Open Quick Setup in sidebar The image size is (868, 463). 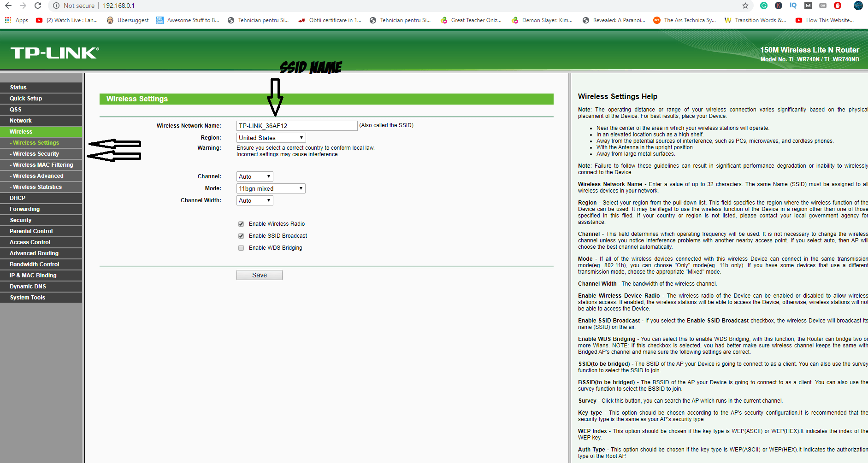pyautogui.click(x=41, y=99)
